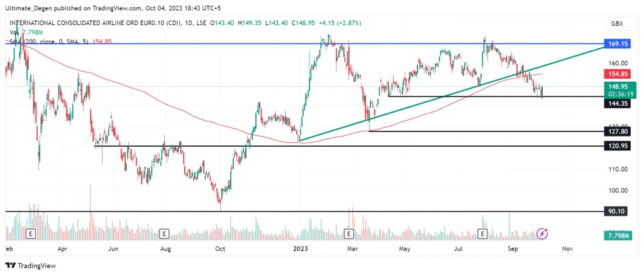
Task: Click the Jun label on time axis
Action: tap(113, 249)
